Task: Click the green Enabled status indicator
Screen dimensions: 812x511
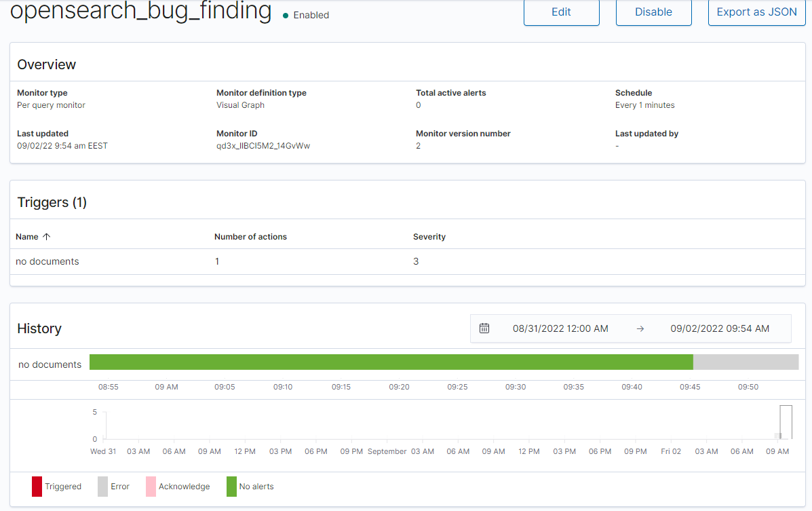Action: pyautogui.click(x=285, y=15)
